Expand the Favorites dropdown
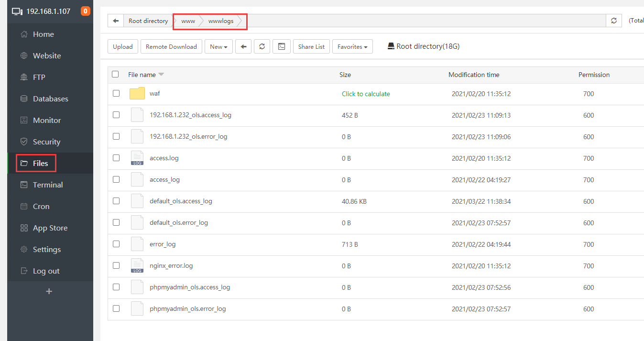The image size is (644, 341). click(352, 46)
